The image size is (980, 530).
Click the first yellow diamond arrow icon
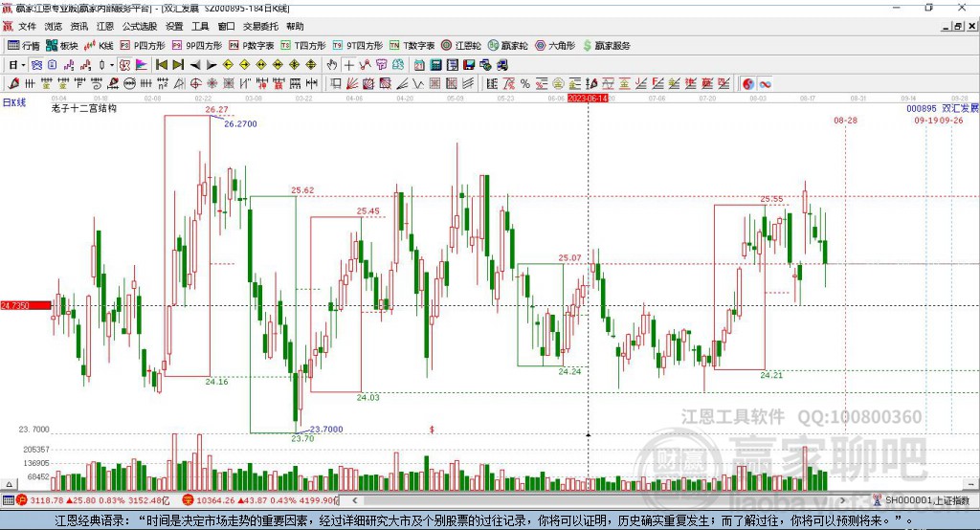pyautogui.click(x=228, y=65)
